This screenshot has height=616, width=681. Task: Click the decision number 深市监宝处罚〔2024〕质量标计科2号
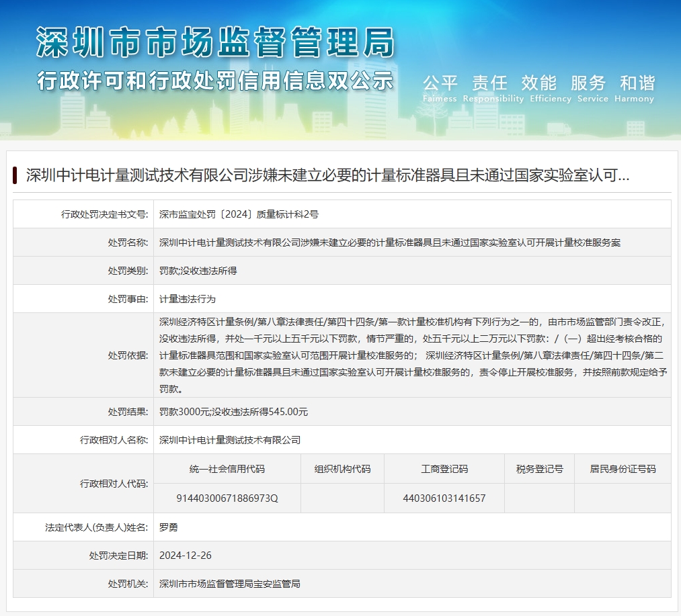[239, 214]
